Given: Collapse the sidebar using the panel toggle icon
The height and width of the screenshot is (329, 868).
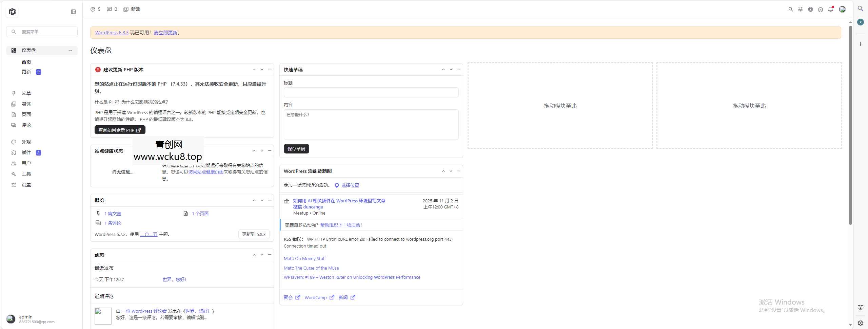Looking at the screenshot, I should click(x=73, y=11).
